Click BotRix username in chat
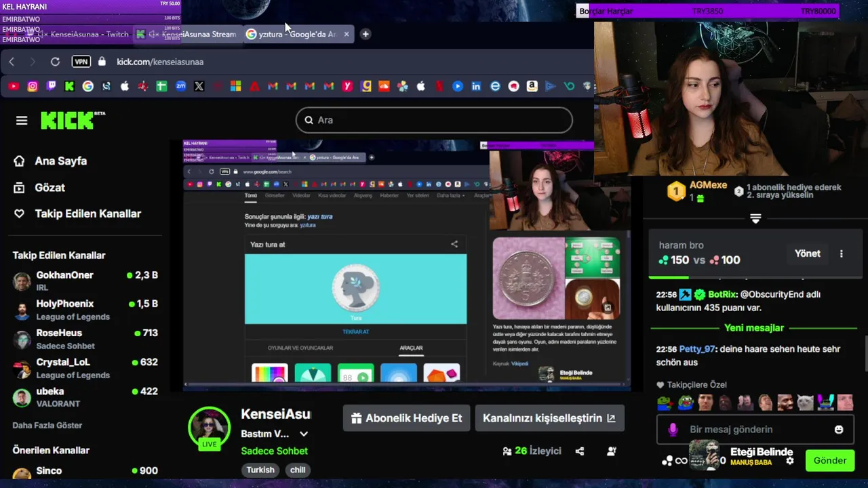Image resolution: width=868 pixels, height=488 pixels. point(723,295)
